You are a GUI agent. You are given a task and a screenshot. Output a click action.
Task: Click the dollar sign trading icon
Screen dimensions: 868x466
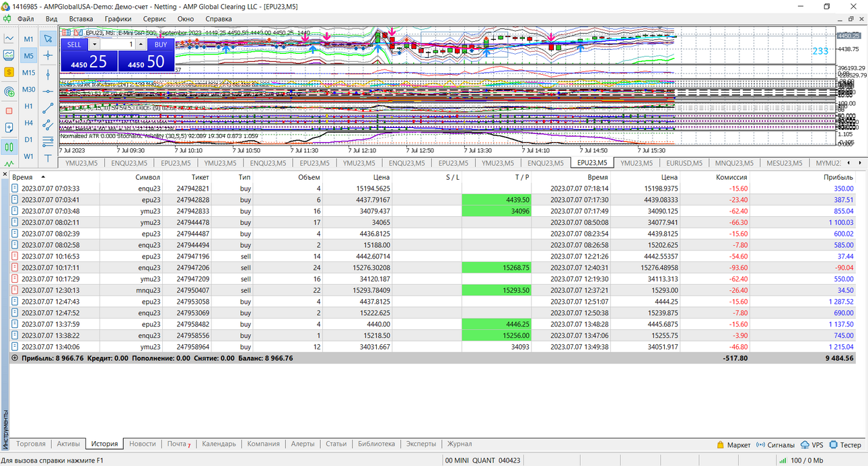pos(9,71)
